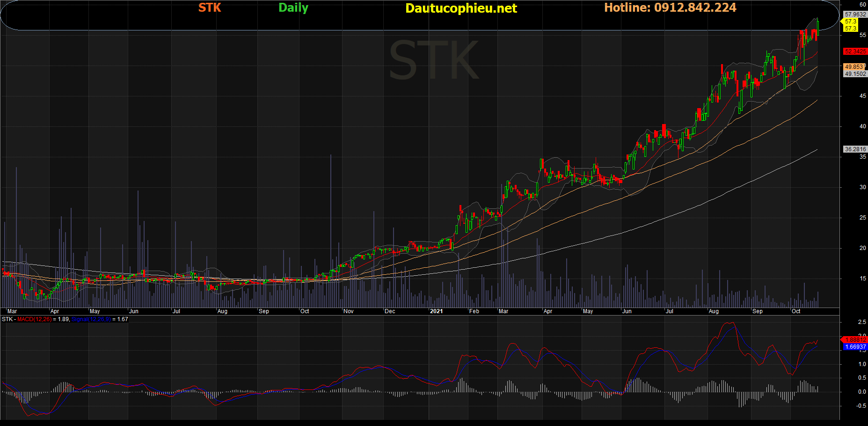Screen dimensions: 868x426
Task: Click the Dec month marker on time axis
Action: [x=390, y=311]
